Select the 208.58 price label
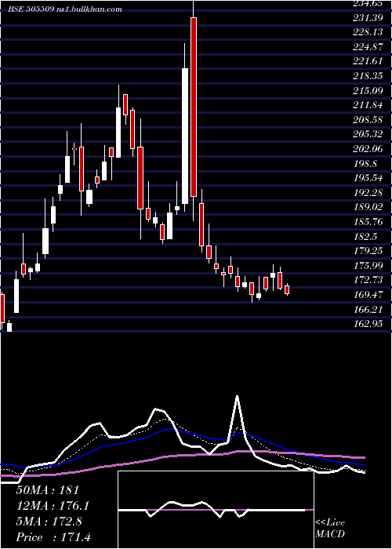The height and width of the screenshot is (549, 392). tap(368, 120)
